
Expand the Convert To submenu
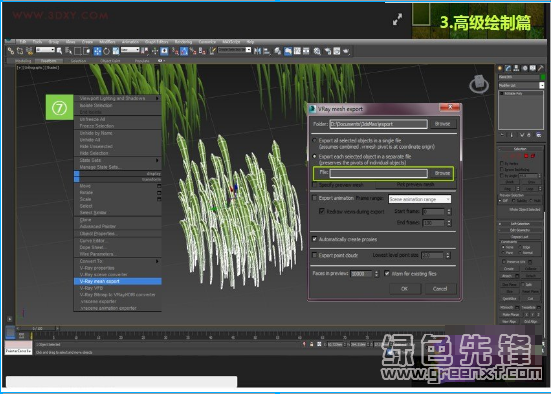[x=117, y=261]
